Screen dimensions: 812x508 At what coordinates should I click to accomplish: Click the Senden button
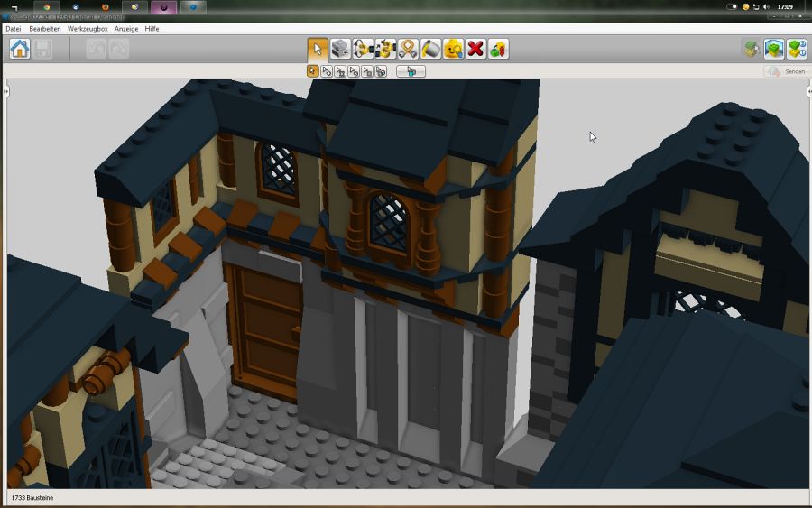[787, 71]
